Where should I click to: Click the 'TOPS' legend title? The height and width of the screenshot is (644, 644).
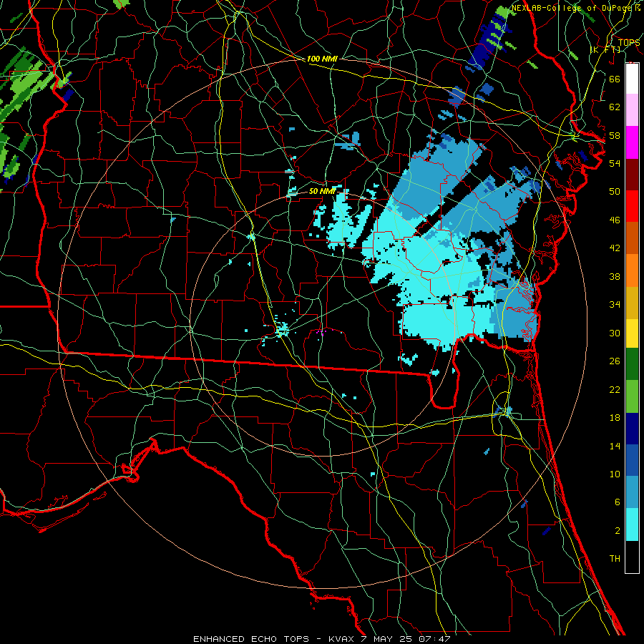[x=629, y=43]
